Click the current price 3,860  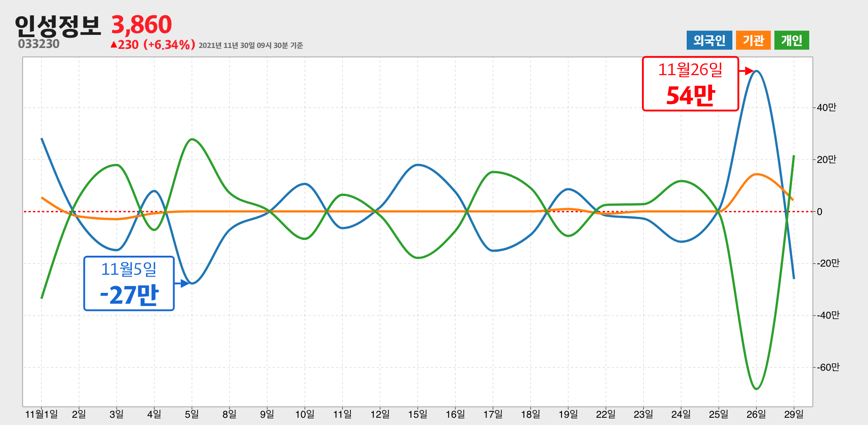142,24
